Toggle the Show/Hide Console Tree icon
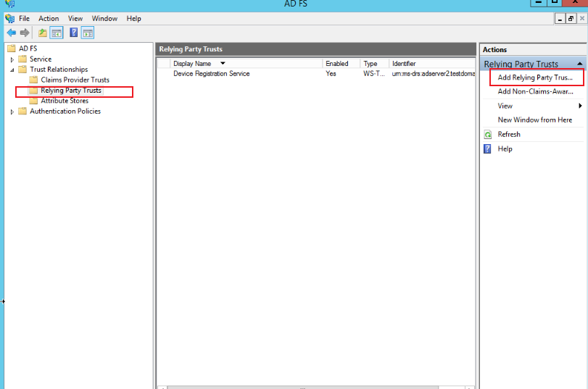The image size is (588, 389). pyautogui.click(x=57, y=33)
